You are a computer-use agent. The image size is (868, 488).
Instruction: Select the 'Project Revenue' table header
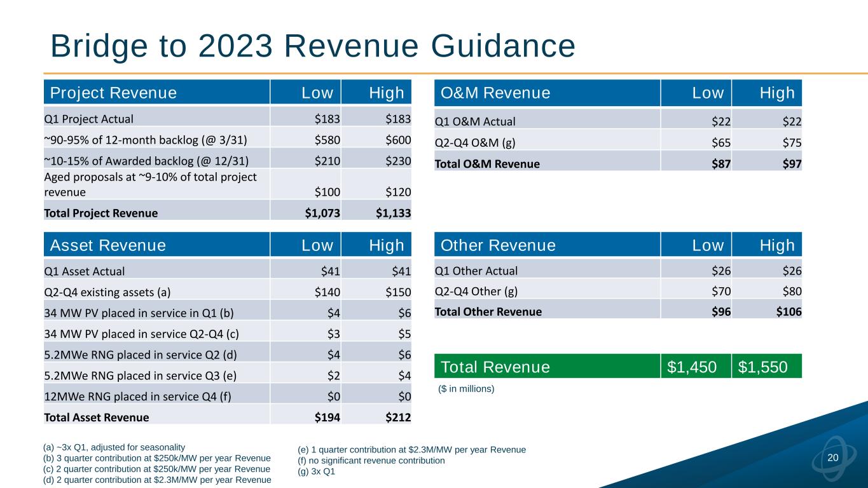coord(114,93)
